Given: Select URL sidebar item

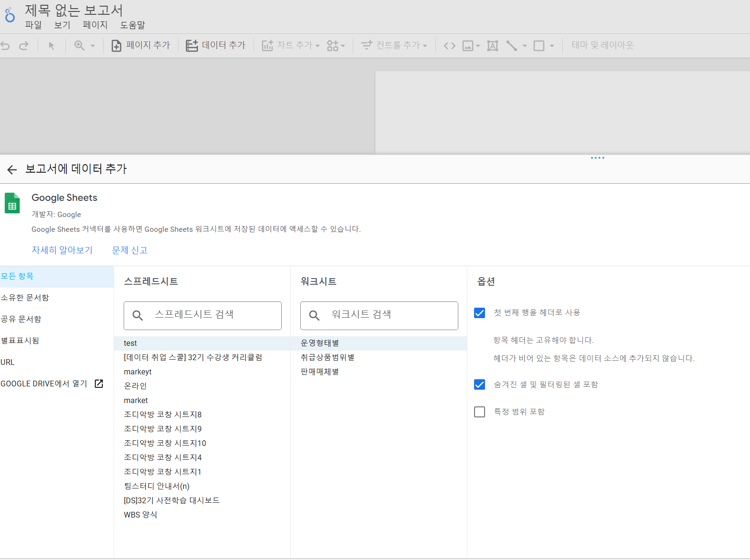Looking at the screenshot, I should coord(57,362).
